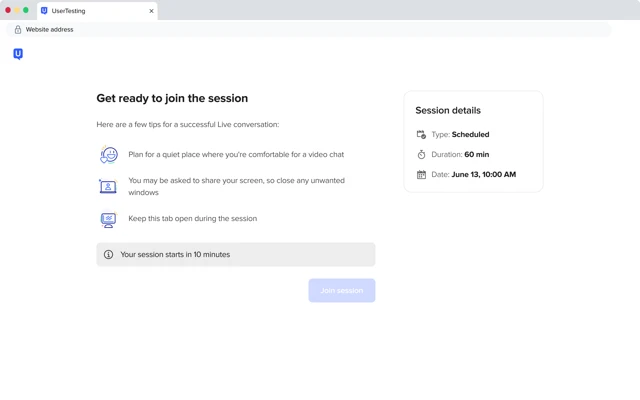The width and height of the screenshot is (640, 400).
Task: Click the UserTesting logo in page header
Action: coord(18,54)
